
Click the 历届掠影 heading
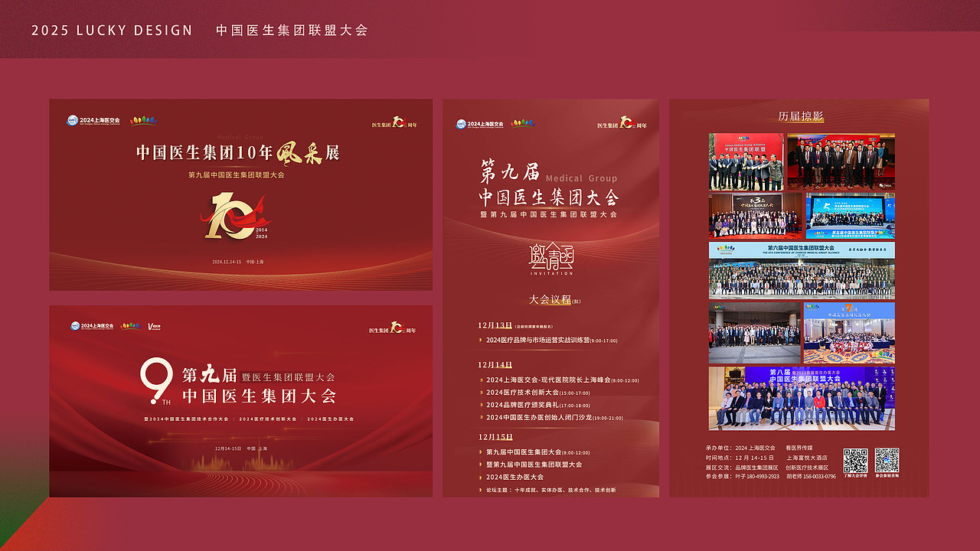(x=801, y=116)
